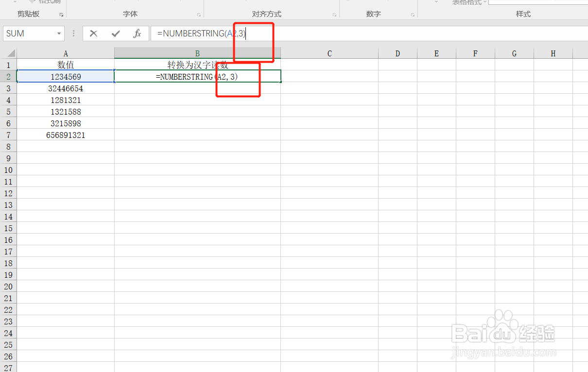The image size is (588, 372).
Task: Click the Name Box showing SUM
Action: click(29, 34)
